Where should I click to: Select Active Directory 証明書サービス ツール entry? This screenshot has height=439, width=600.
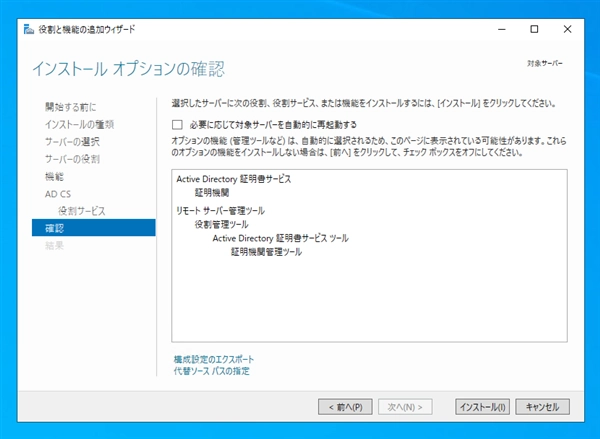click(280, 238)
